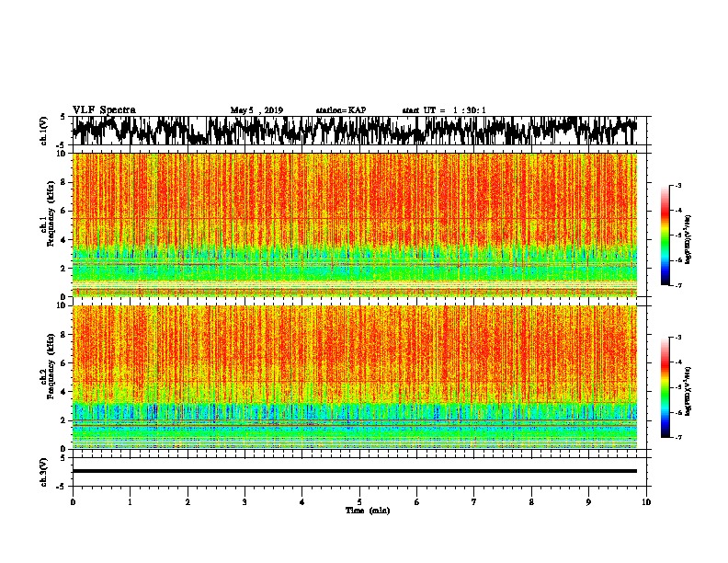Viewport: 728px width, 563px height.
Task: Click the date text "May 5 , 2019"
Action: coord(256,110)
